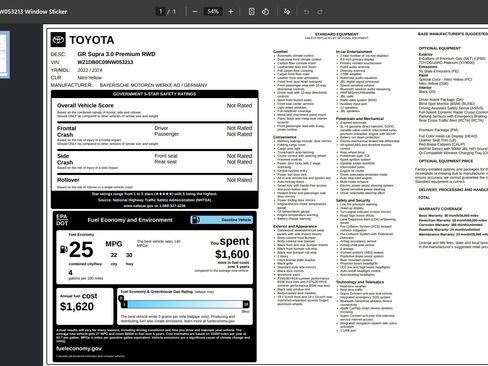Click the Government 5-Star Safety Ratings header
Viewport: 488px width, 366px height.
click(x=154, y=94)
